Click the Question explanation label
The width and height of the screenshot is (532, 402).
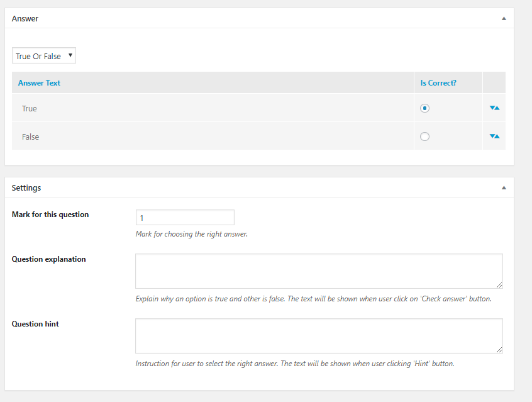49,259
